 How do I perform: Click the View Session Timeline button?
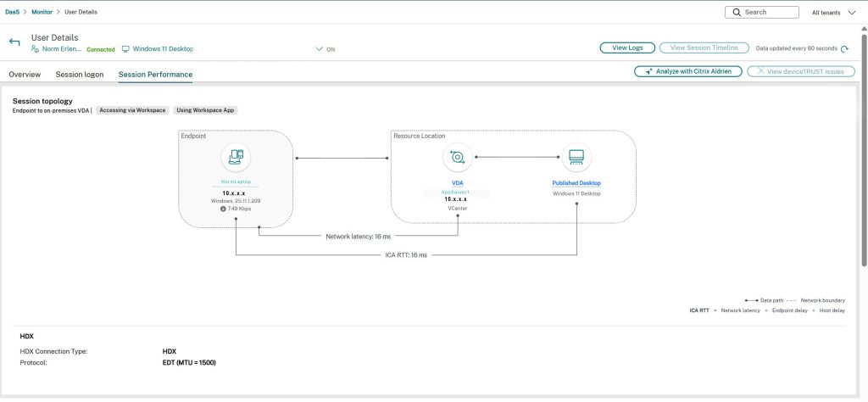704,48
